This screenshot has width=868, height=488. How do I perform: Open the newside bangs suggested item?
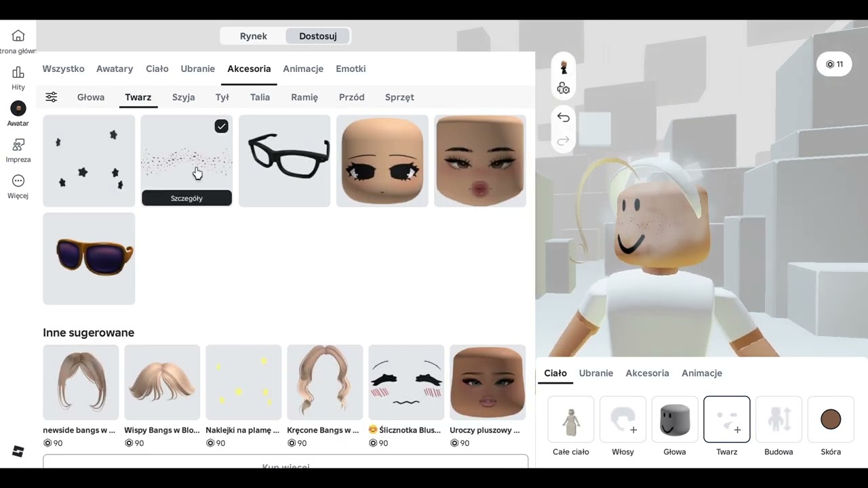[x=81, y=382]
